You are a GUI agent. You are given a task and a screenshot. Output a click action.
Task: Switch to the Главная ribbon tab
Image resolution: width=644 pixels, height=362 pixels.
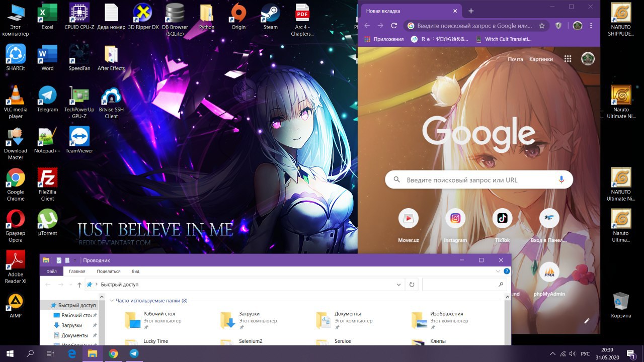[77, 271]
